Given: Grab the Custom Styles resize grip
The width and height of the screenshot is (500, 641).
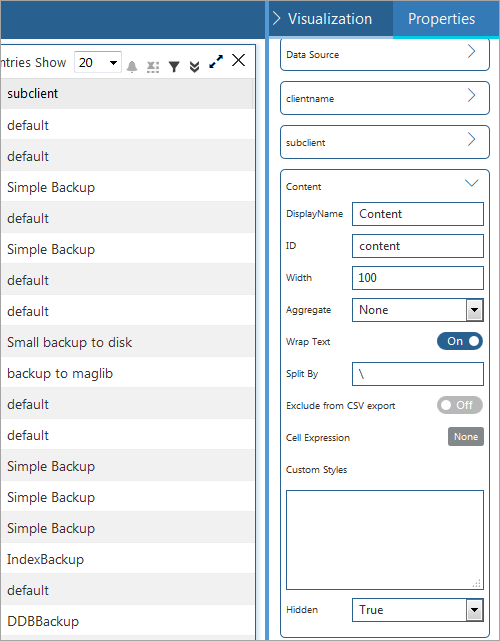Looking at the screenshot, I should tap(477, 584).
